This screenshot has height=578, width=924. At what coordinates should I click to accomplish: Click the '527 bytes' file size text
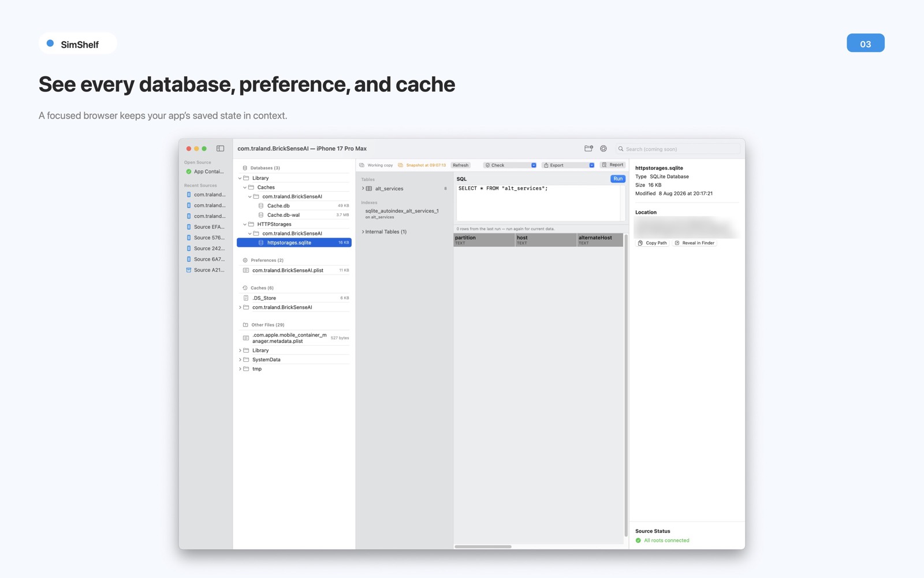340,338
